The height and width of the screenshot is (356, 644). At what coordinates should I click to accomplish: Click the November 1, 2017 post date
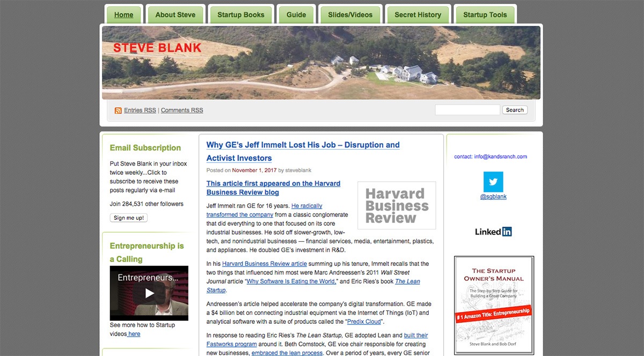click(254, 170)
